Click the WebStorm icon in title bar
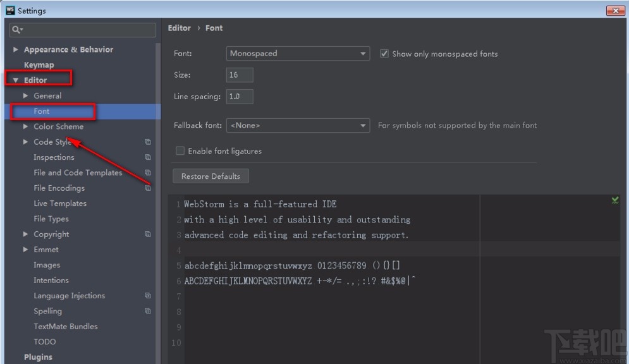 pos(10,10)
